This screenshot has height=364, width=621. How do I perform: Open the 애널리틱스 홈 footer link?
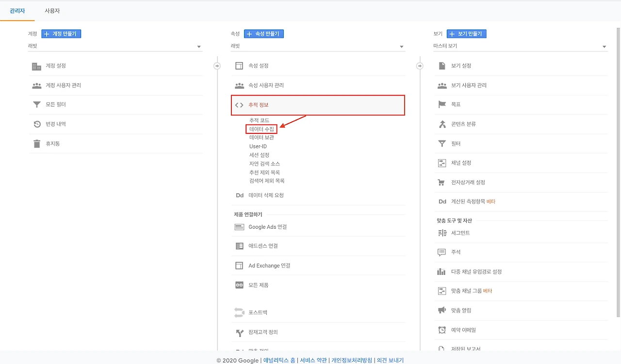(x=279, y=360)
